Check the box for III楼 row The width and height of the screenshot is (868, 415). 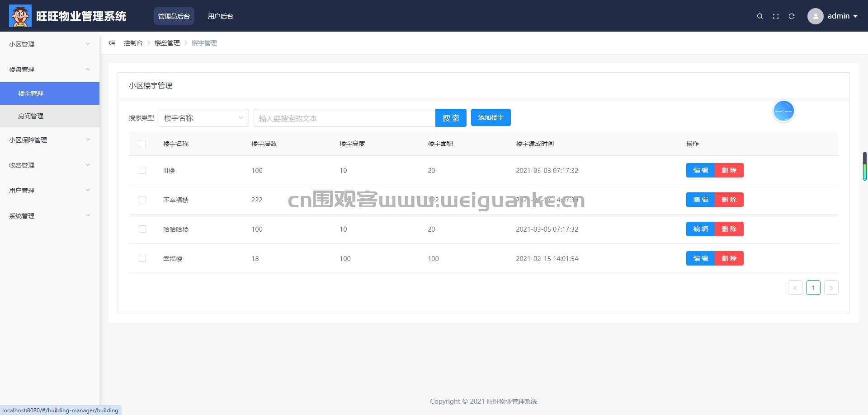142,170
